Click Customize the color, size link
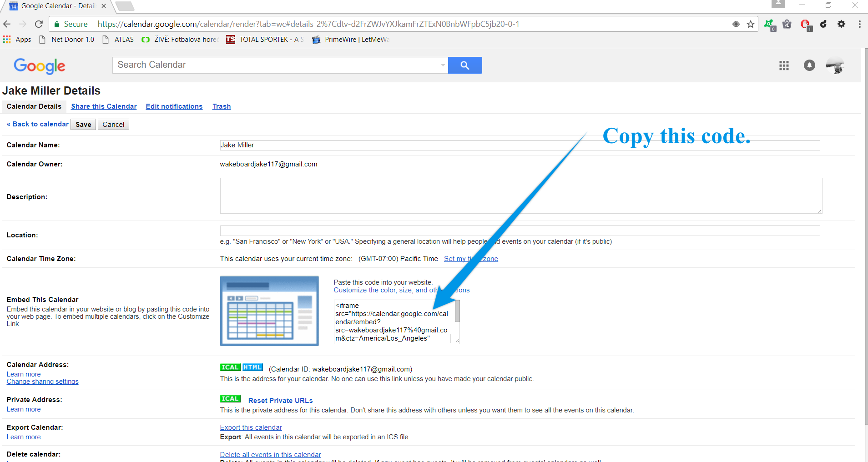 [402, 290]
